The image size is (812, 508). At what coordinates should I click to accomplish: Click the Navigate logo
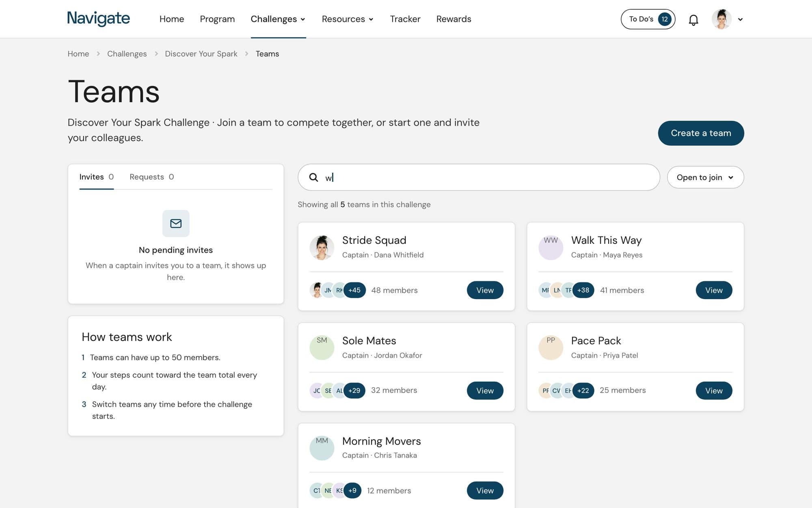(x=99, y=19)
